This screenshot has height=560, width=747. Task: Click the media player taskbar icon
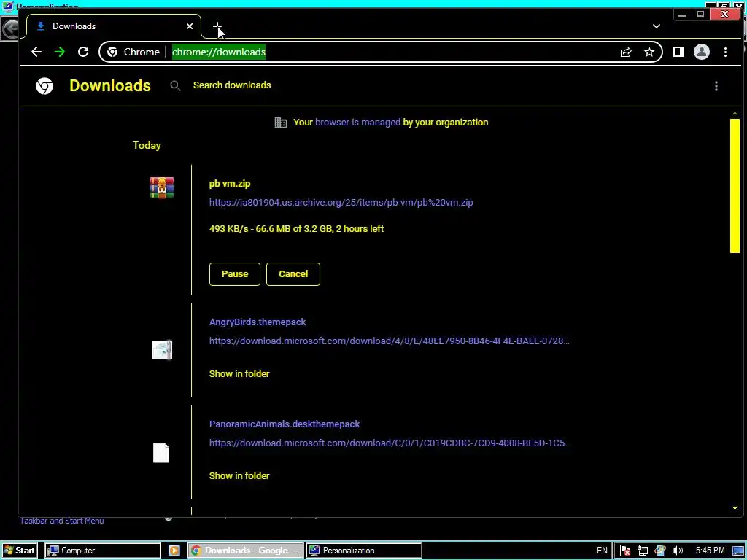(174, 551)
